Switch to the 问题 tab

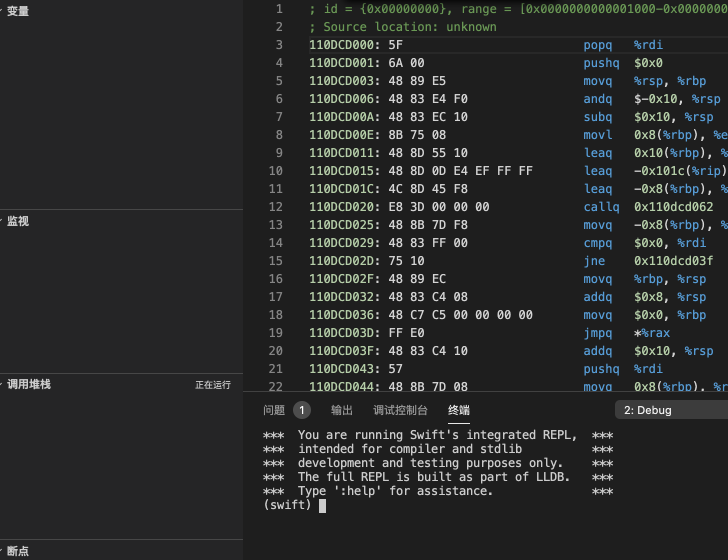click(274, 410)
